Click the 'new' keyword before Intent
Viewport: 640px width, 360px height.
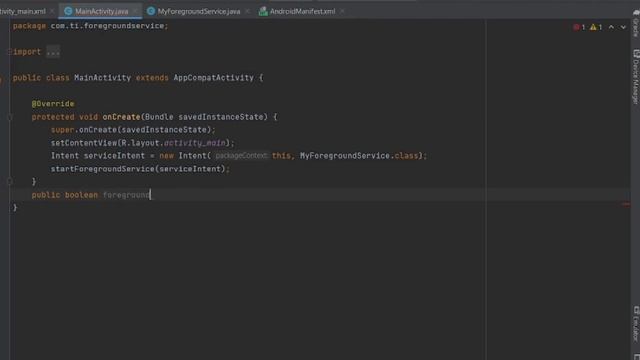(167, 156)
